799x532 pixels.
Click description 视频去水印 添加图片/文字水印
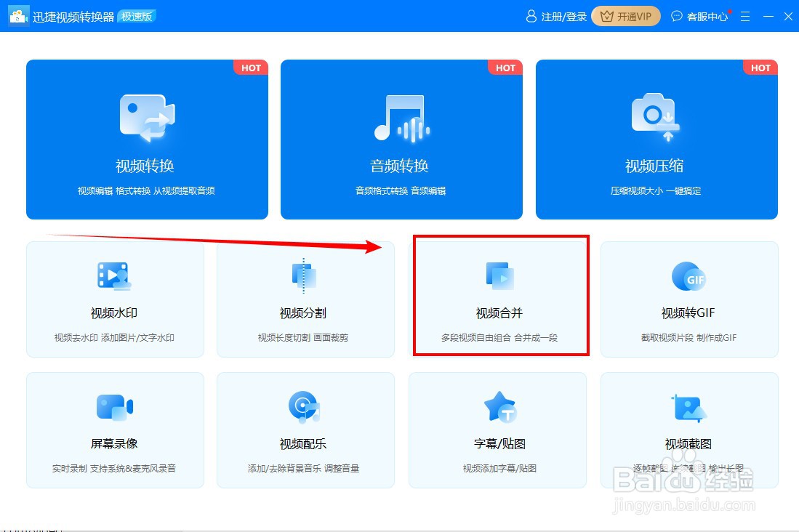[114, 338]
